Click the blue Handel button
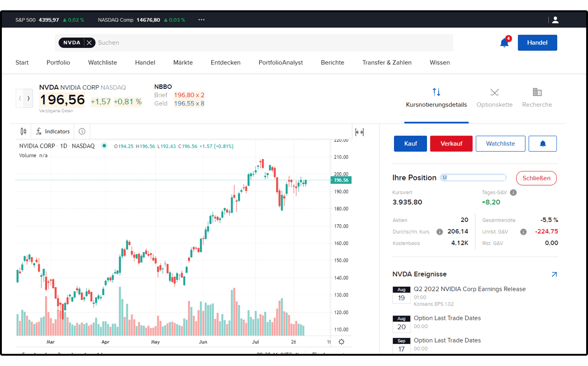The image size is (588, 366). coord(537,43)
